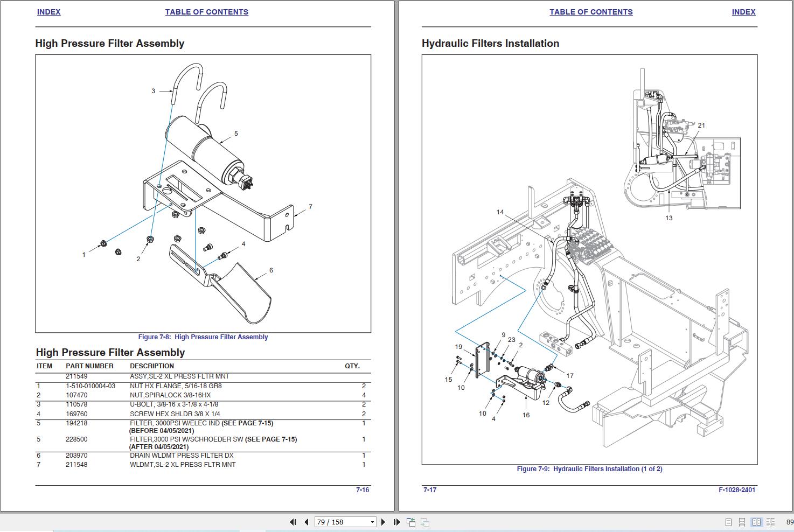794x532 pixels.
Task: Click the second SEE PAGE 7-15 reference
Action: click(271, 439)
